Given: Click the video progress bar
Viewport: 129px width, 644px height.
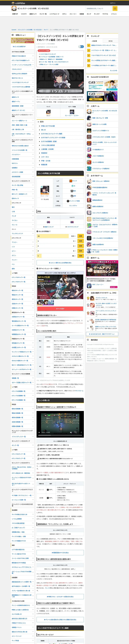Looking at the screenshot, I should [60, 435].
